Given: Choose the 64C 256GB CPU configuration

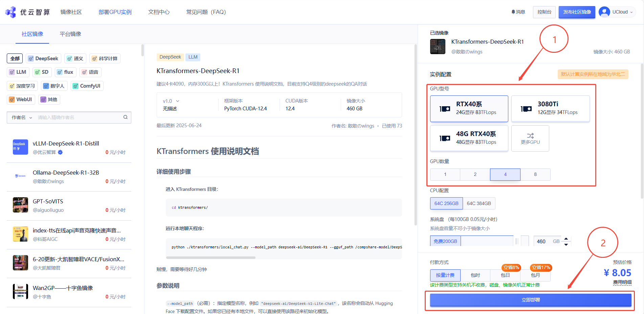Looking at the screenshot, I should 446,203.
